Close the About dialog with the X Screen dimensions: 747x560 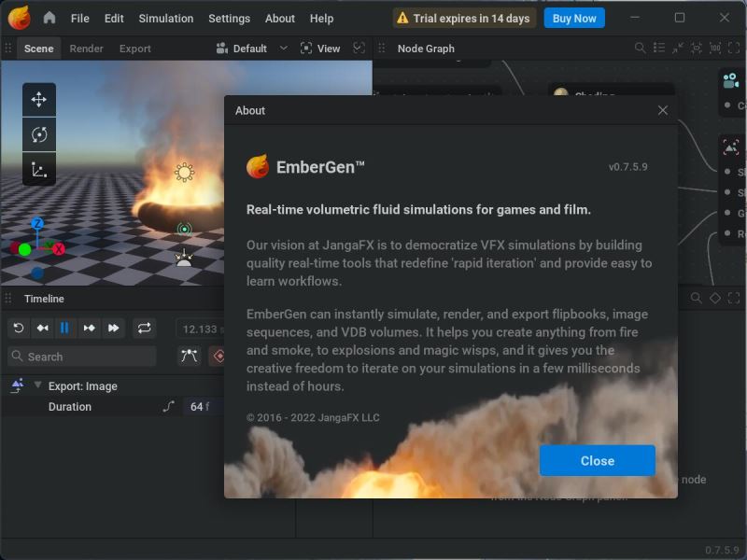[663, 110]
